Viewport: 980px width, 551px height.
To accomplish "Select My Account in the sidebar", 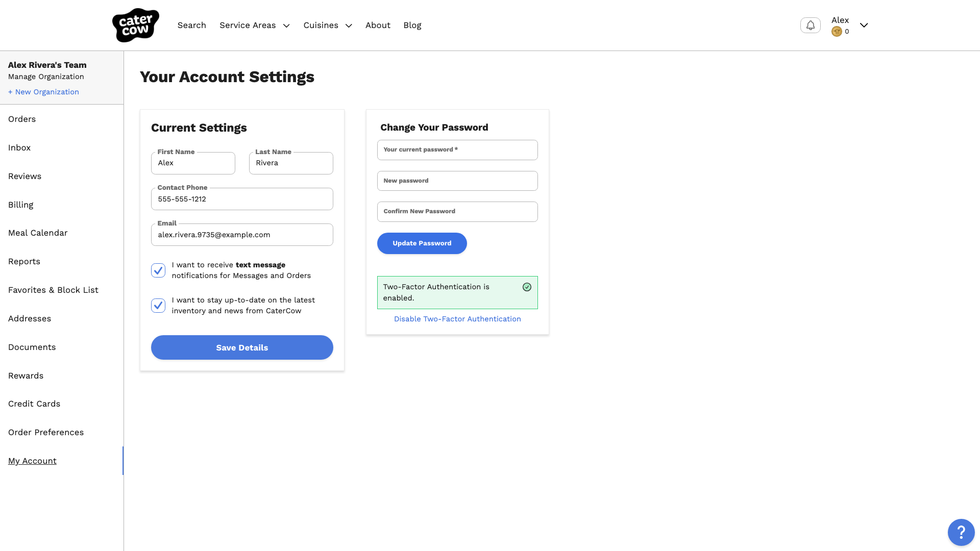I will point(32,461).
